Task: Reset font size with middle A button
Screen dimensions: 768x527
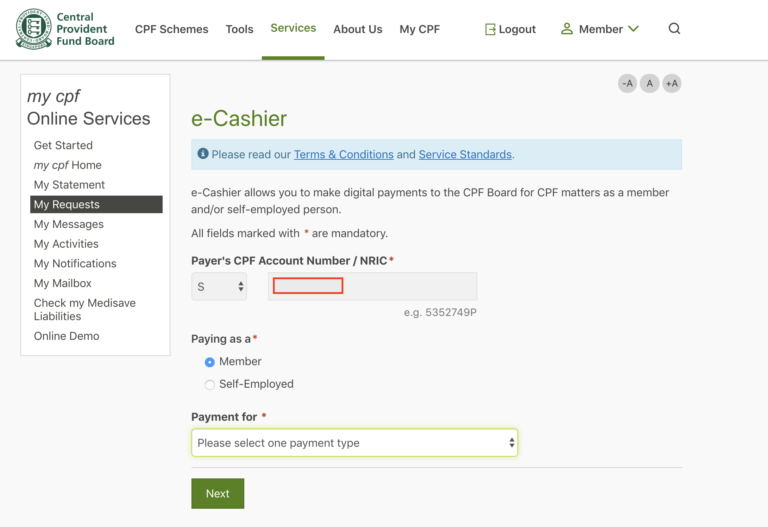Action: click(649, 84)
